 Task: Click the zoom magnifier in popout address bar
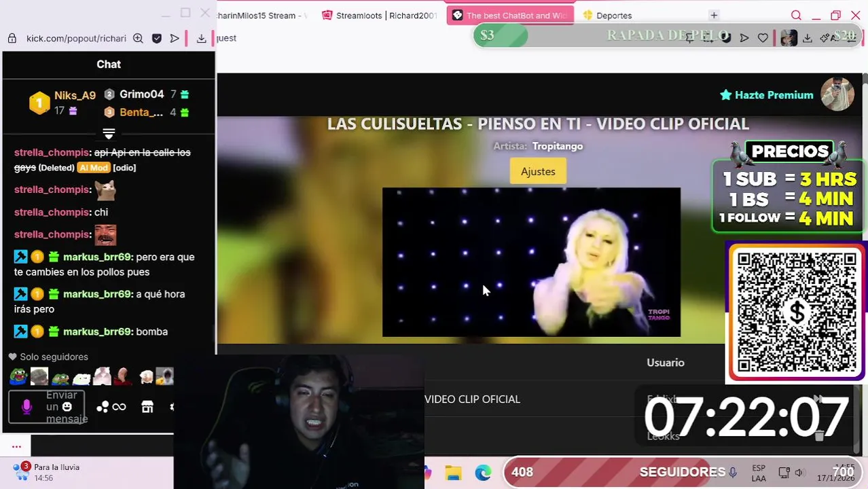coord(138,38)
